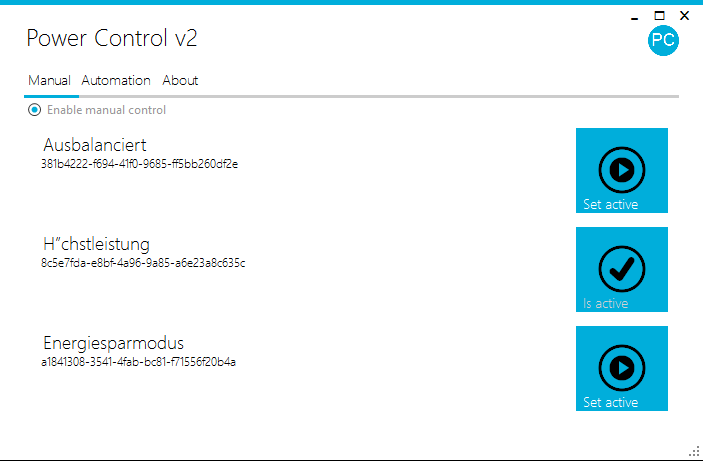
Task: Maximize the Power Control window
Action: click(659, 16)
